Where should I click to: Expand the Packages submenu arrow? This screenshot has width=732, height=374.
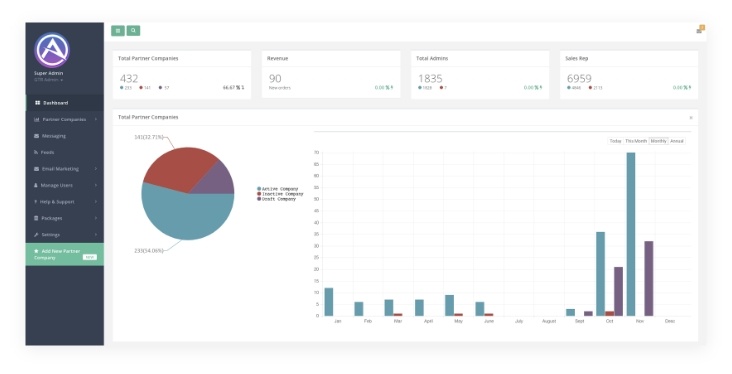[96, 218]
